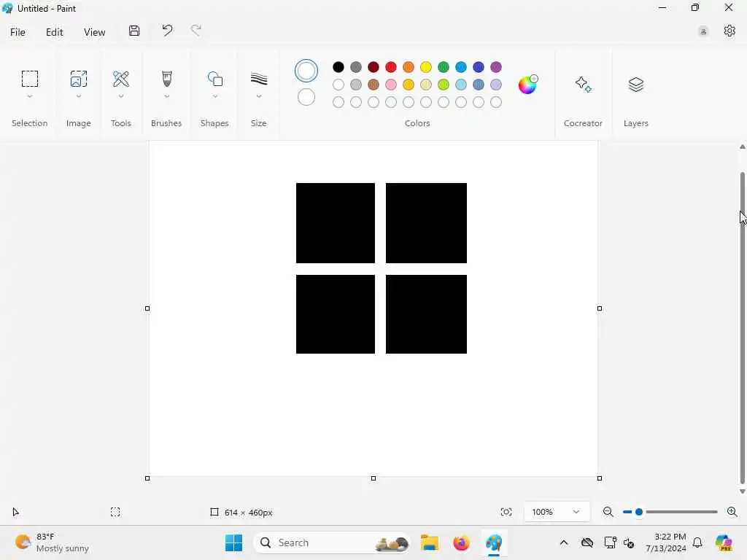747x560 pixels.
Task: Open the Tools pencil and eraser icon
Action: pyautogui.click(x=121, y=79)
